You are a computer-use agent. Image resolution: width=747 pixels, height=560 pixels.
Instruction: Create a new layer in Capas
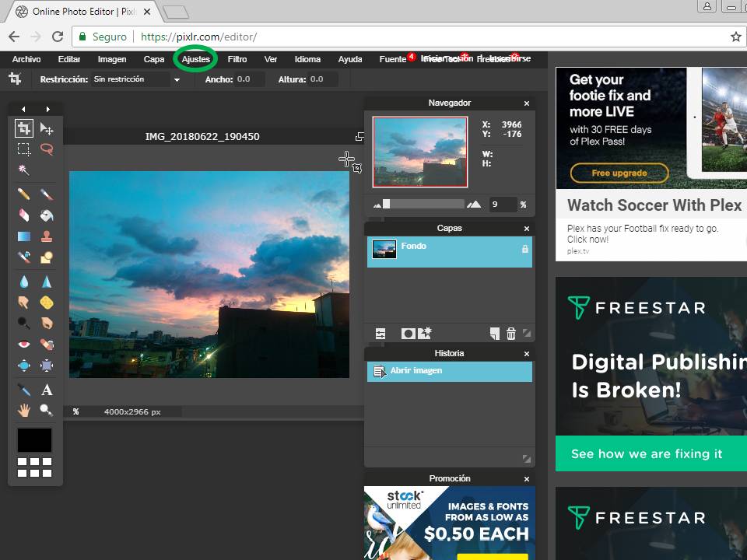pos(495,334)
